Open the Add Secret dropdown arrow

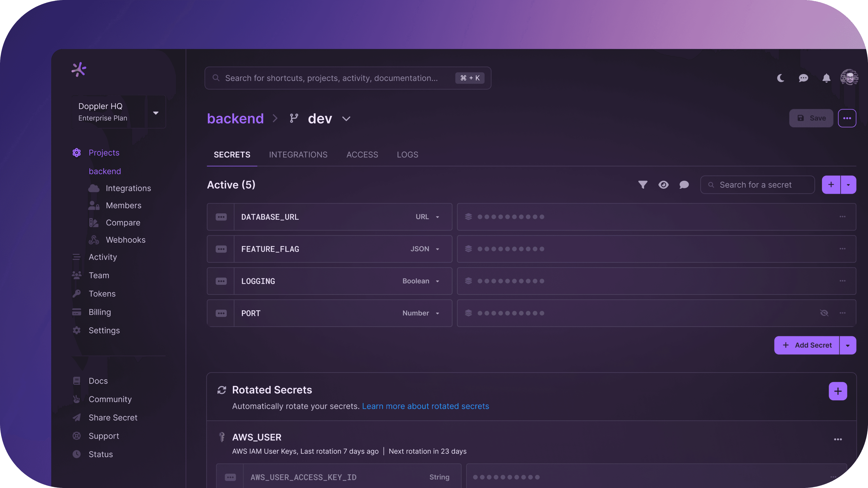pos(848,345)
